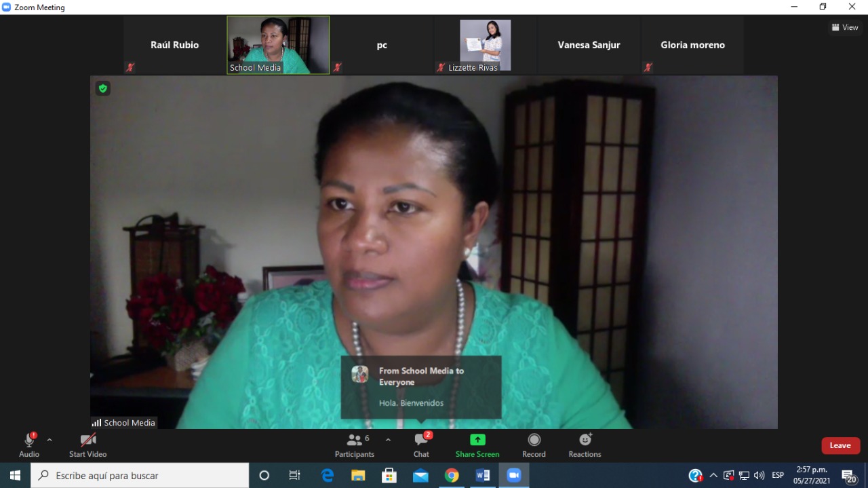Show hidden system tray icons
The height and width of the screenshot is (488, 868).
[x=713, y=476]
